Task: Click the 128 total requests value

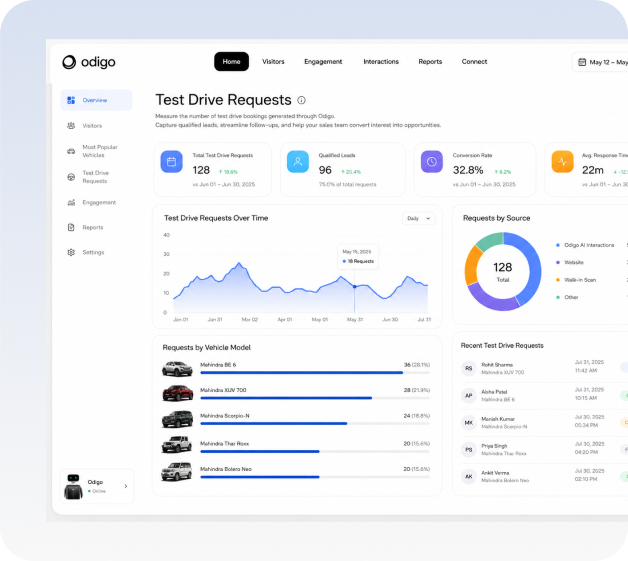Action: click(x=201, y=170)
